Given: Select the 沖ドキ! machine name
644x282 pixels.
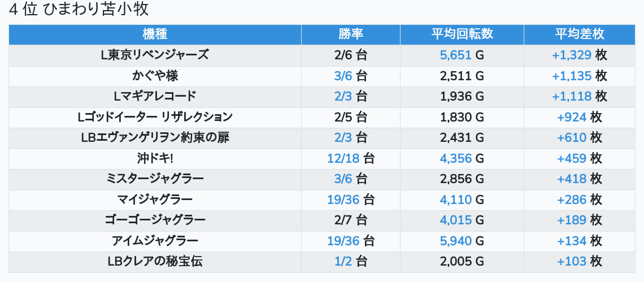Looking at the screenshot, I should tap(155, 158).
